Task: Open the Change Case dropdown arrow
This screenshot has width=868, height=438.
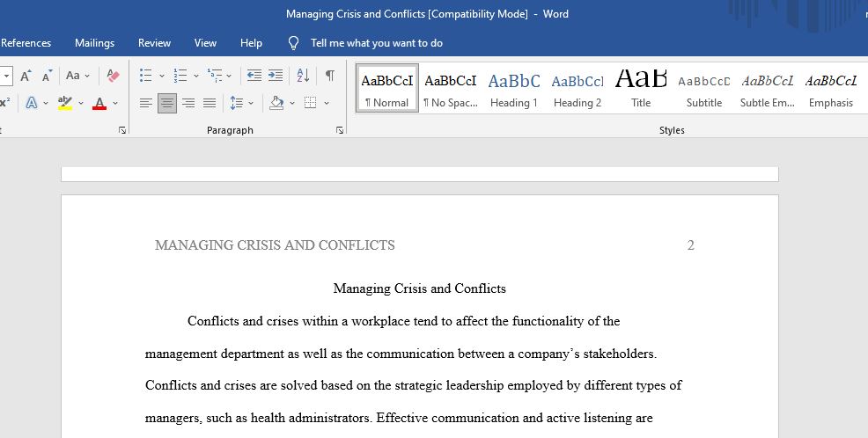Action: pyautogui.click(x=87, y=76)
